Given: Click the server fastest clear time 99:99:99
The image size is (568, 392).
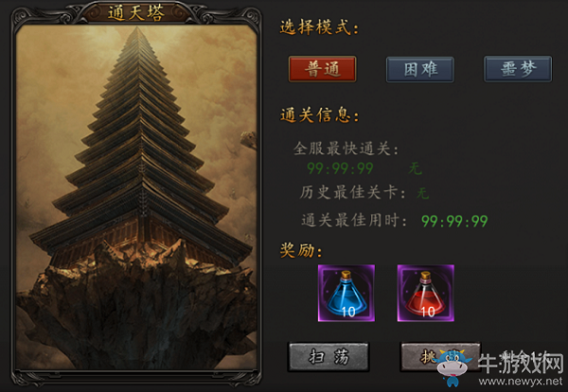Looking at the screenshot, I should pos(340,169).
